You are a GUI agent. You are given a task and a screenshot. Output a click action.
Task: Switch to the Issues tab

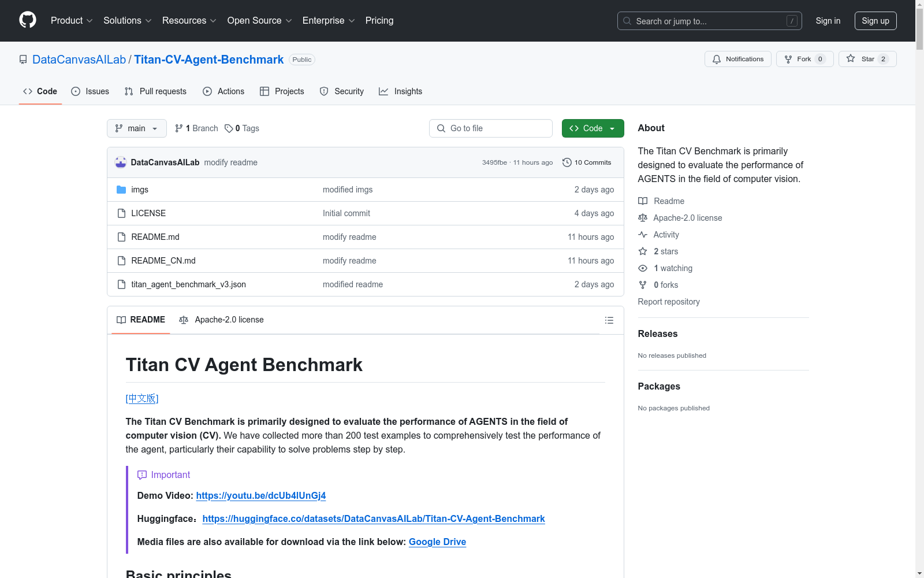pyautogui.click(x=90, y=91)
